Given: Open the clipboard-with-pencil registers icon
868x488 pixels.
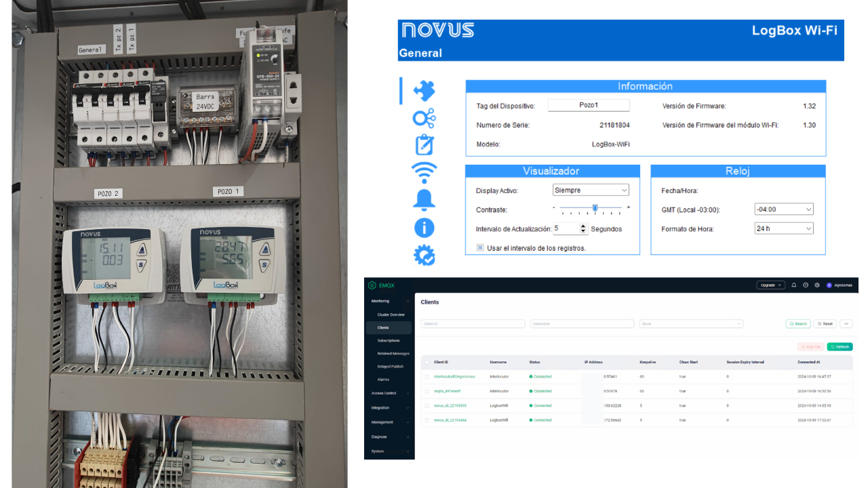Looking at the screenshot, I should coord(425,145).
